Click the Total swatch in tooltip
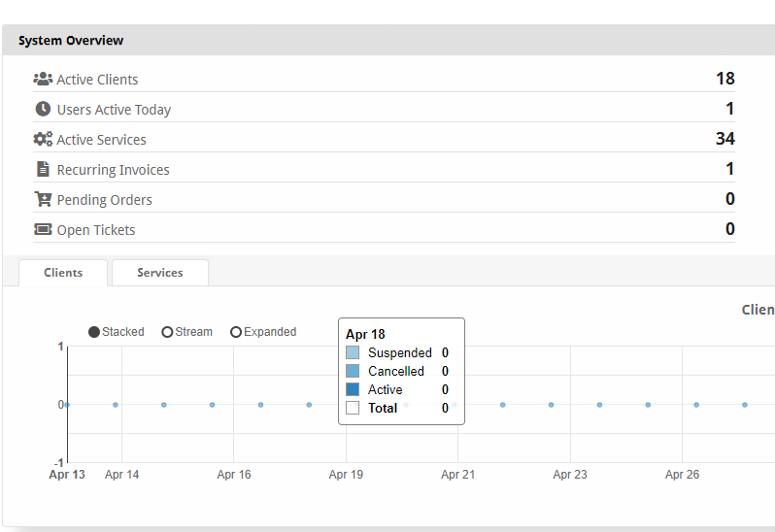The image size is (775, 532). (353, 408)
